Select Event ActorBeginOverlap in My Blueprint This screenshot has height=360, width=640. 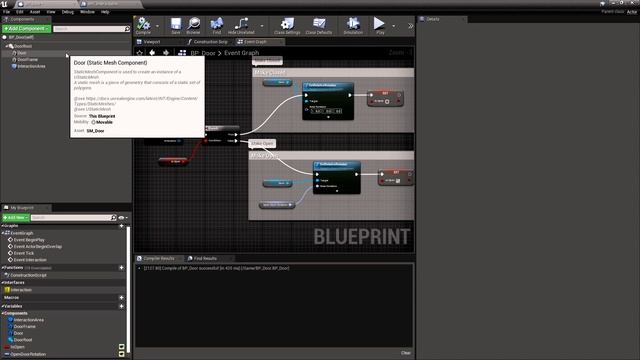[x=38, y=247]
